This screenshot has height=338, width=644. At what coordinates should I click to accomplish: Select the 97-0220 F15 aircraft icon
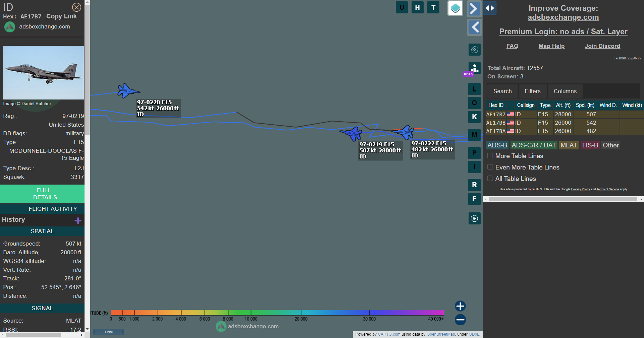(x=128, y=91)
